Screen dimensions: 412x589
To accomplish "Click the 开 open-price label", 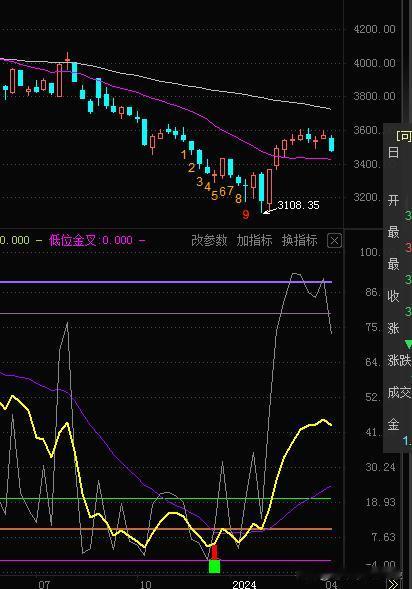I will click(393, 200).
